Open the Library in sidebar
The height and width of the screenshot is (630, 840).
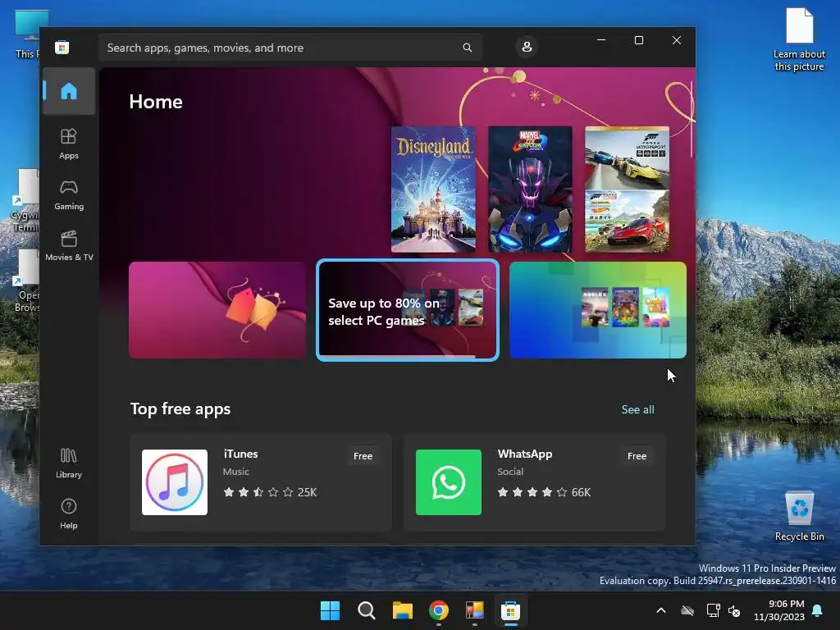(69, 463)
